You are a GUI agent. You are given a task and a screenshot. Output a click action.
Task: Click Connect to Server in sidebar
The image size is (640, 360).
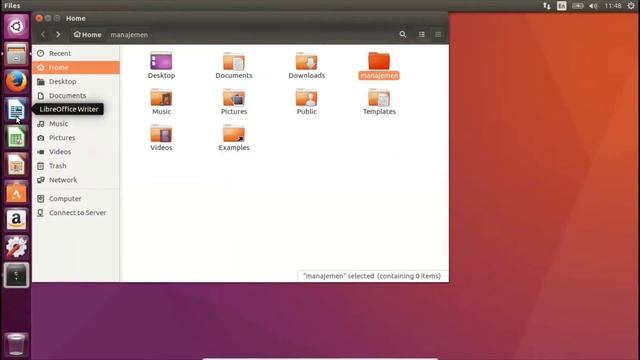click(76, 213)
